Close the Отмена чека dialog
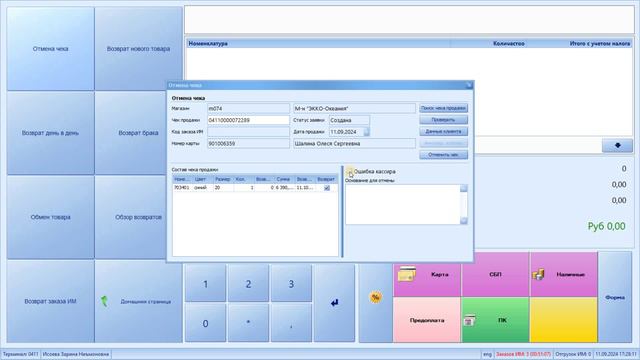The height and width of the screenshot is (360, 640). tap(469, 85)
